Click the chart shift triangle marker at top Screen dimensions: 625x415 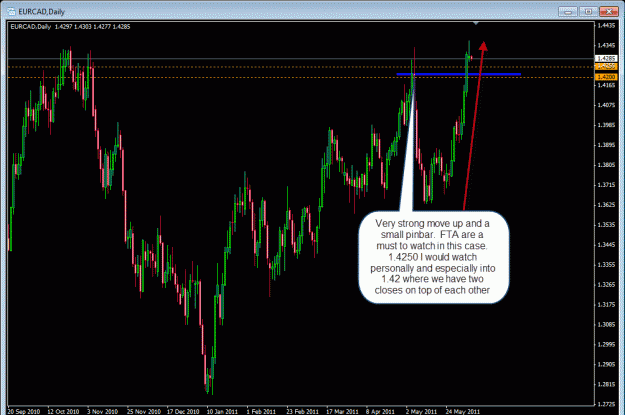pyautogui.click(x=476, y=24)
